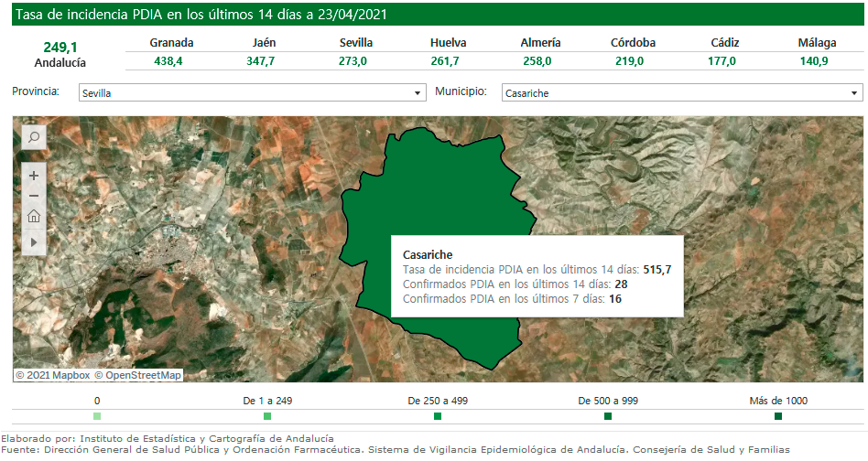Click the map search magnifier icon
The width and height of the screenshot is (868, 461).
click(x=33, y=137)
